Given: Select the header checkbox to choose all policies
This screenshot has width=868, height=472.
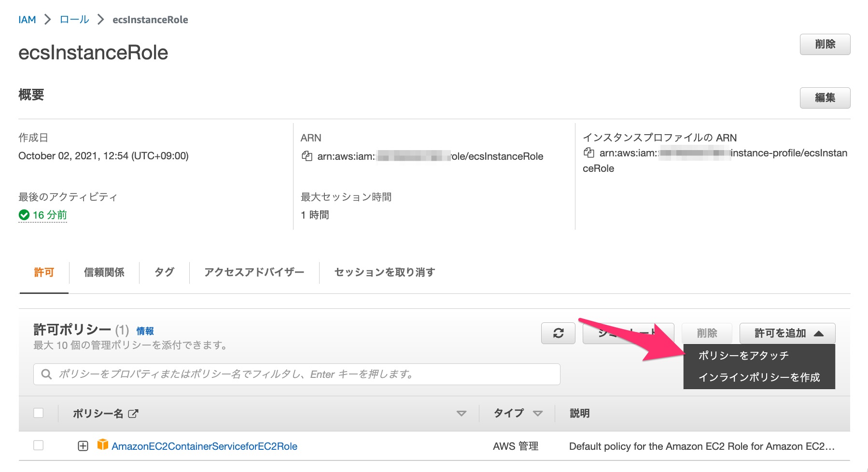Looking at the screenshot, I should pyautogui.click(x=39, y=413).
